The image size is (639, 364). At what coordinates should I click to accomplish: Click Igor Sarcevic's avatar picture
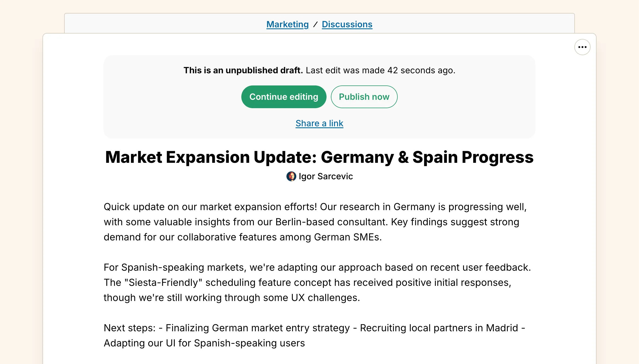pyautogui.click(x=291, y=176)
